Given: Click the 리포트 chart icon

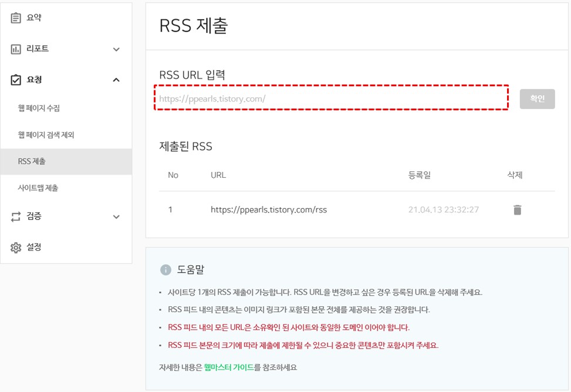Looking at the screenshot, I should pyautogui.click(x=16, y=49).
